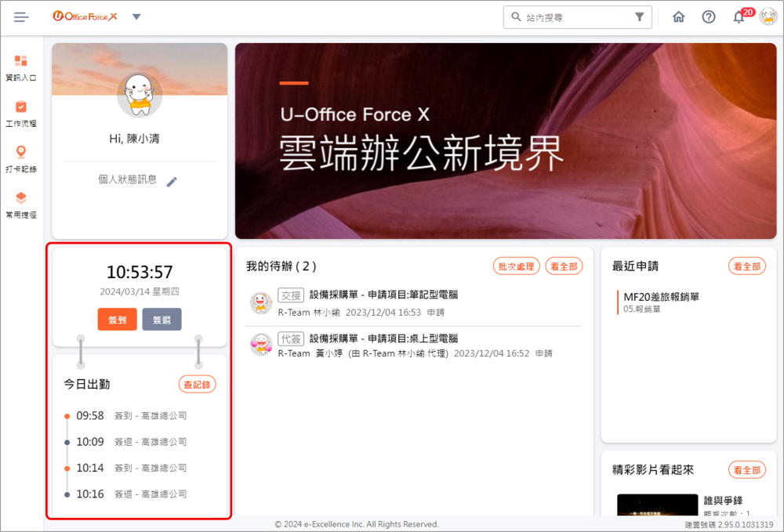Click the 簽到 check-in button
The height and width of the screenshot is (532, 784).
(x=117, y=320)
